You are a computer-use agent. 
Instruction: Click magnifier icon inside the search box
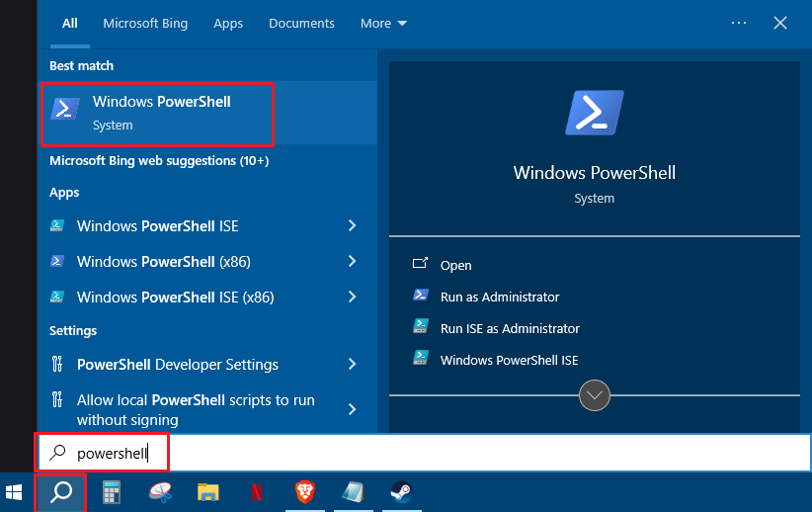(x=57, y=453)
